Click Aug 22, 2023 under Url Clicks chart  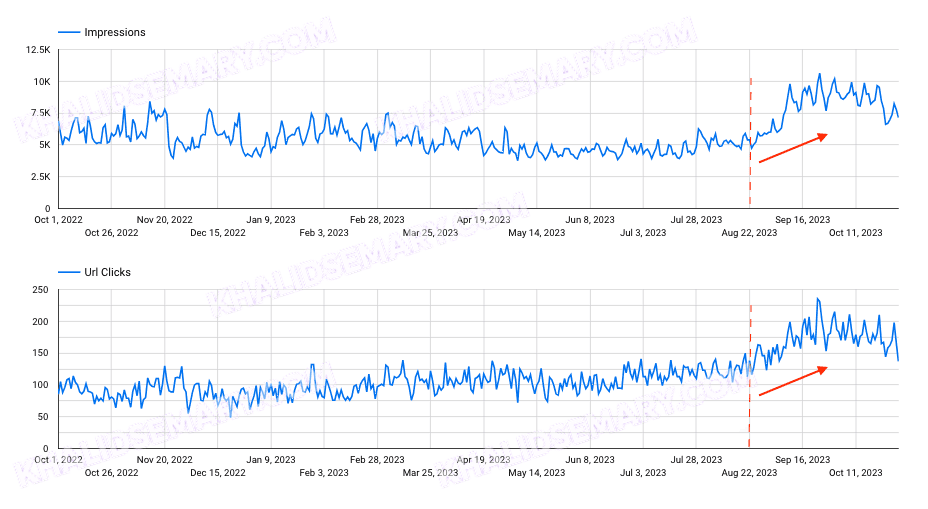[x=749, y=472]
